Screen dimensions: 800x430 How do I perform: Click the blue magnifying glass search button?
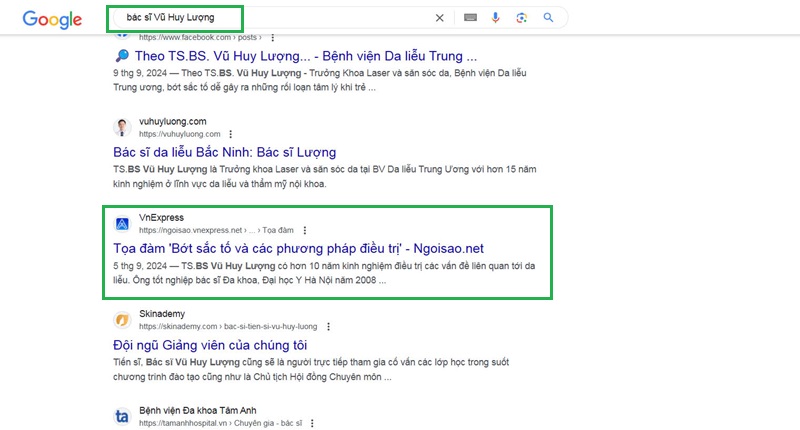(548, 18)
